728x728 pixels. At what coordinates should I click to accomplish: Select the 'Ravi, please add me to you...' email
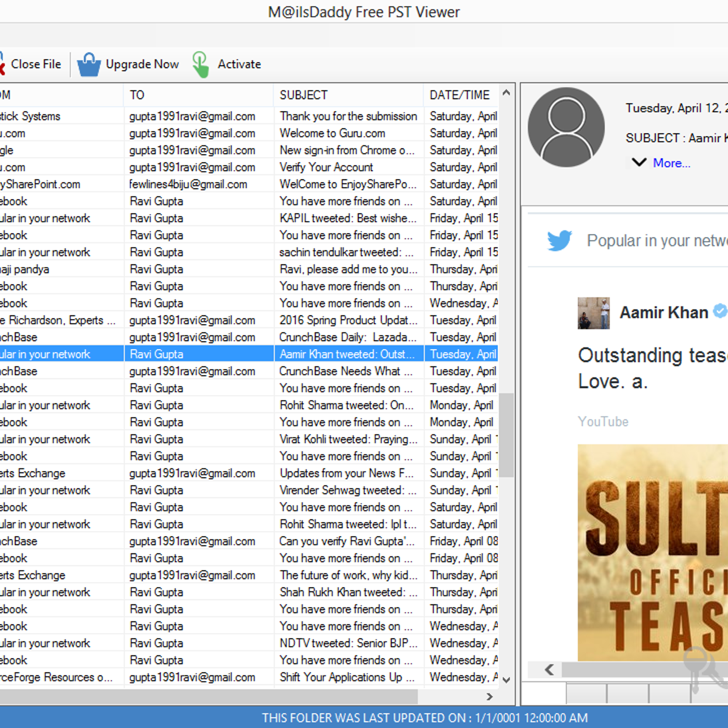pyautogui.click(x=249, y=269)
